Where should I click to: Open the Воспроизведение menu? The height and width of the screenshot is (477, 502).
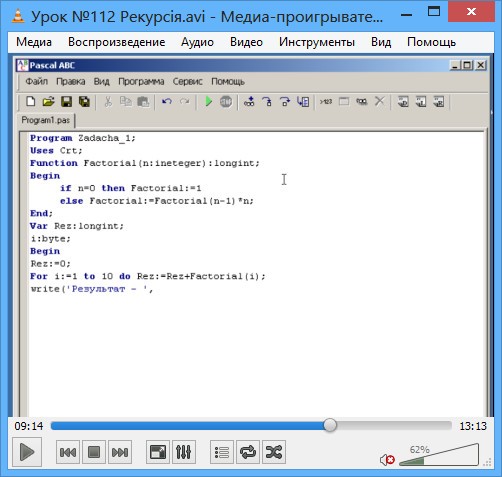point(117,42)
